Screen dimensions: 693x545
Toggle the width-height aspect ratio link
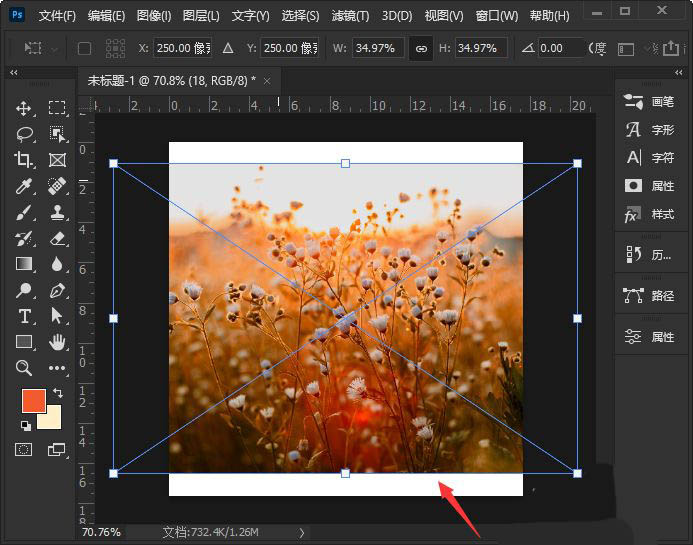pos(421,48)
